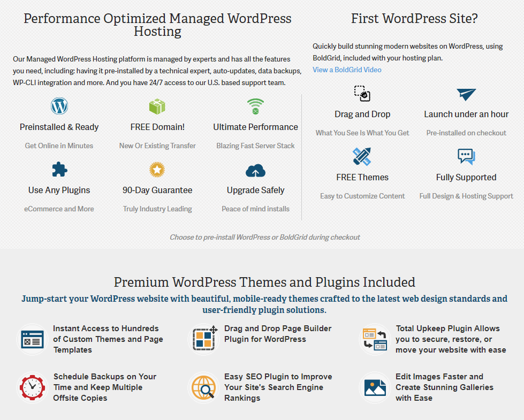Click the Upgrade Safely cloud icon
524x420 pixels.
[x=255, y=171]
